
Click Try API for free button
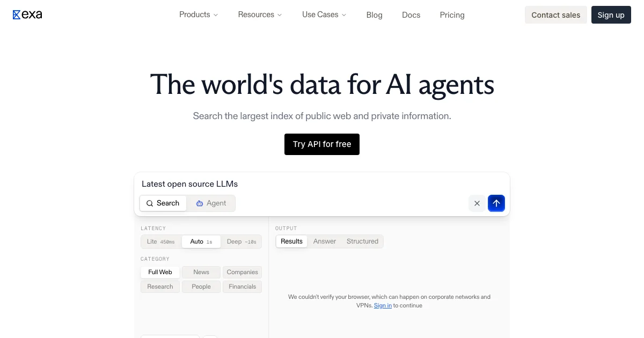coord(322,144)
